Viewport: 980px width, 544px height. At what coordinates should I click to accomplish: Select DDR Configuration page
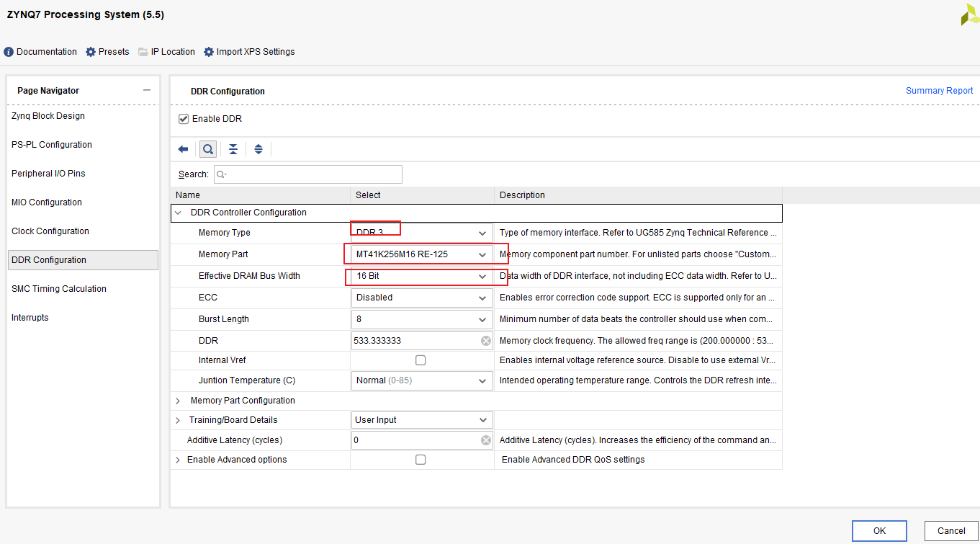83,260
